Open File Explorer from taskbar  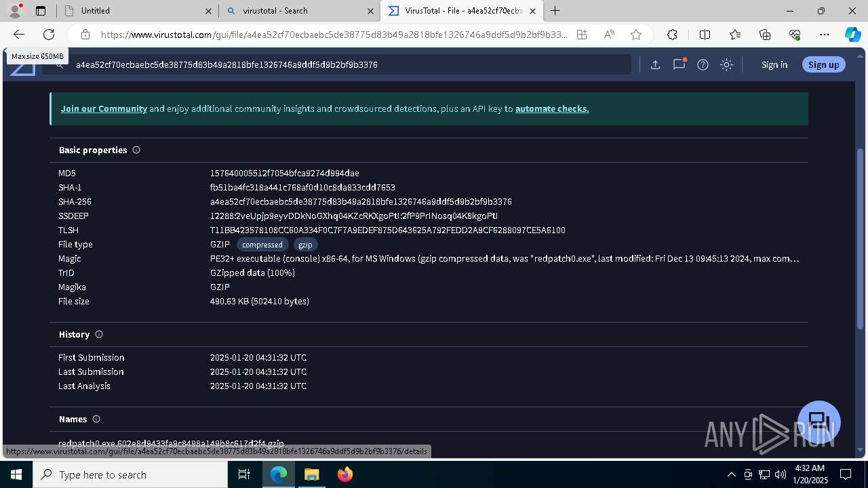pyautogui.click(x=311, y=474)
